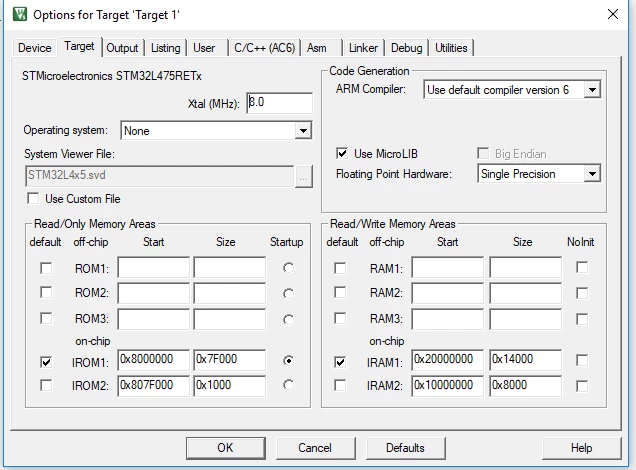
Task: Go to the Listing tab
Action: click(x=165, y=48)
